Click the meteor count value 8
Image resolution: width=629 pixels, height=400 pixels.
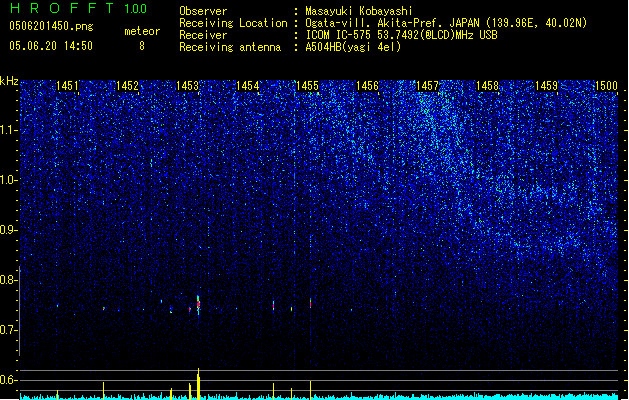(x=142, y=46)
